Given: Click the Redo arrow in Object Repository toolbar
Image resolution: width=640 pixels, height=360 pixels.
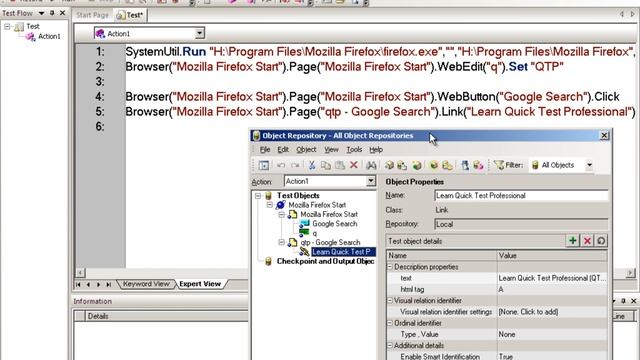Looking at the screenshot, I should click(295, 165).
